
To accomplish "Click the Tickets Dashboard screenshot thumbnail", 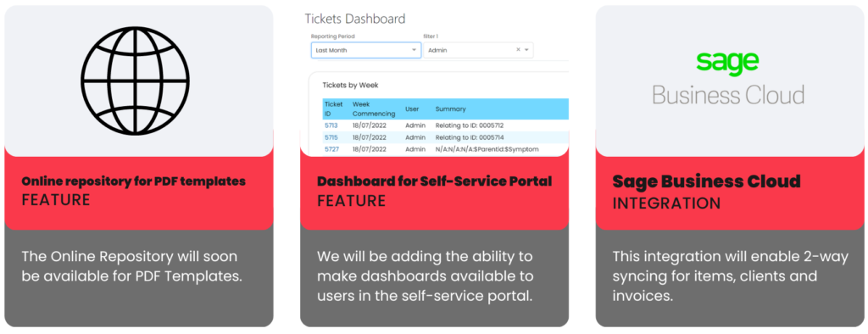I will pos(435,81).
